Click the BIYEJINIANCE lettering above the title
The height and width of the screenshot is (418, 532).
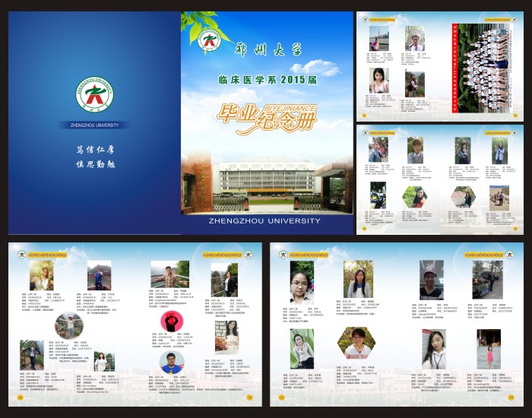pyautogui.click(x=290, y=108)
